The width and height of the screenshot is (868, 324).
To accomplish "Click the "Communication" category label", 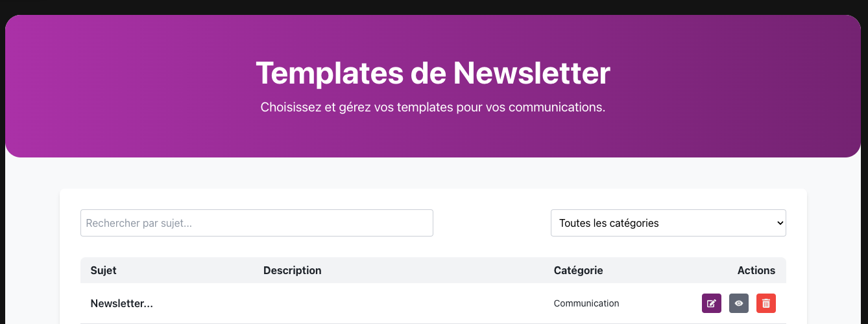I will click(x=586, y=303).
